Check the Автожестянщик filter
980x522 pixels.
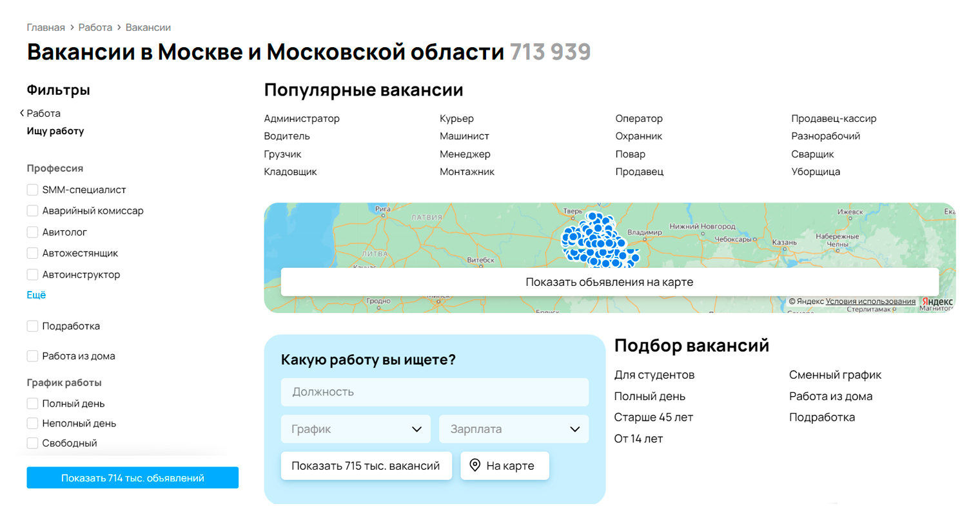(x=32, y=254)
